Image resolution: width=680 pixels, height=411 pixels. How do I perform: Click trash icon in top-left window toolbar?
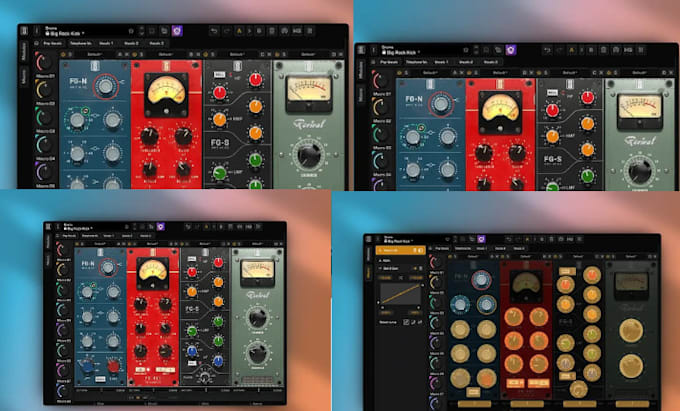point(272,31)
